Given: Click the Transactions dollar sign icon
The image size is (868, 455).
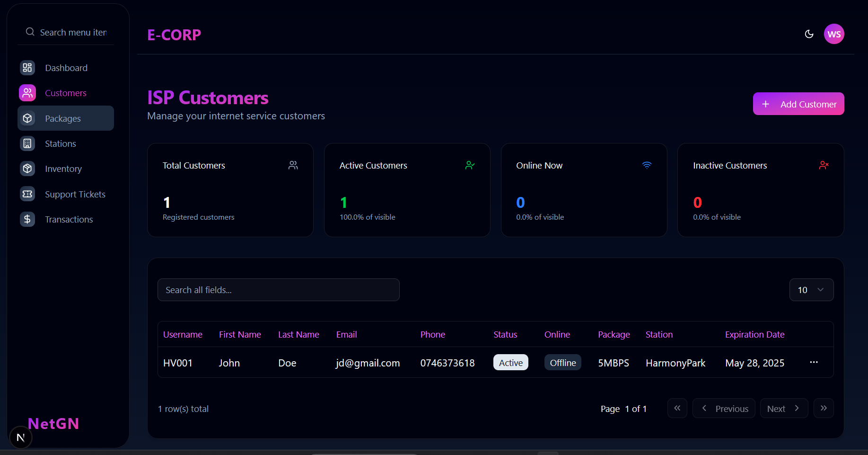Looking at the screenshot, I should 27,219.
